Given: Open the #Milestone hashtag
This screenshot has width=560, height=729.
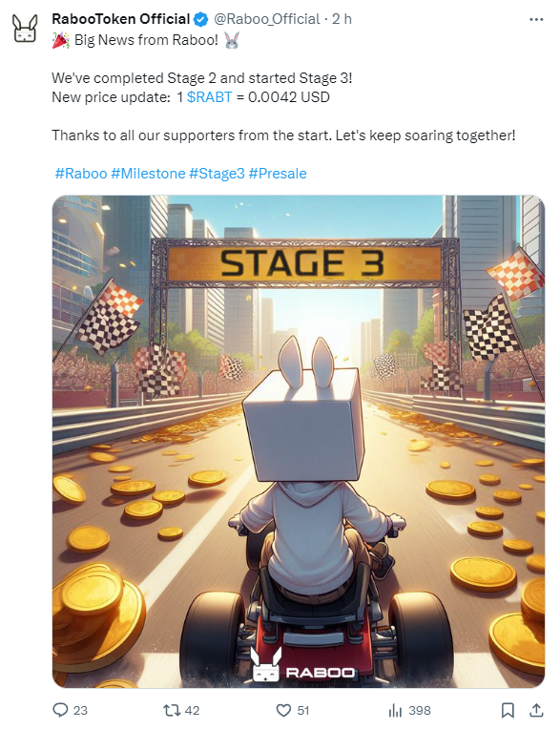Looking at the screenshot, I should coord(148,174).
